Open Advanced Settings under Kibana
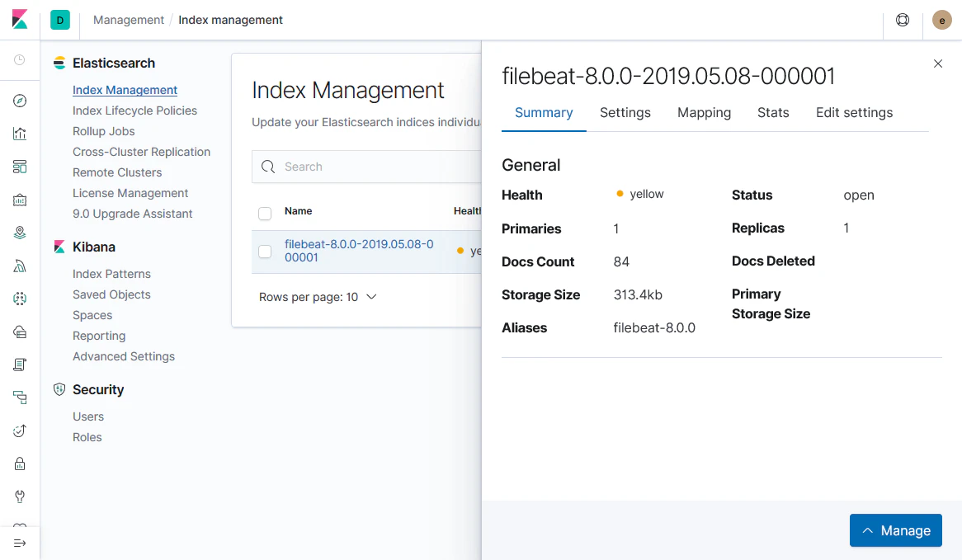Image resolution: width=962 pixels, height=560 pixels. point(124,356)
